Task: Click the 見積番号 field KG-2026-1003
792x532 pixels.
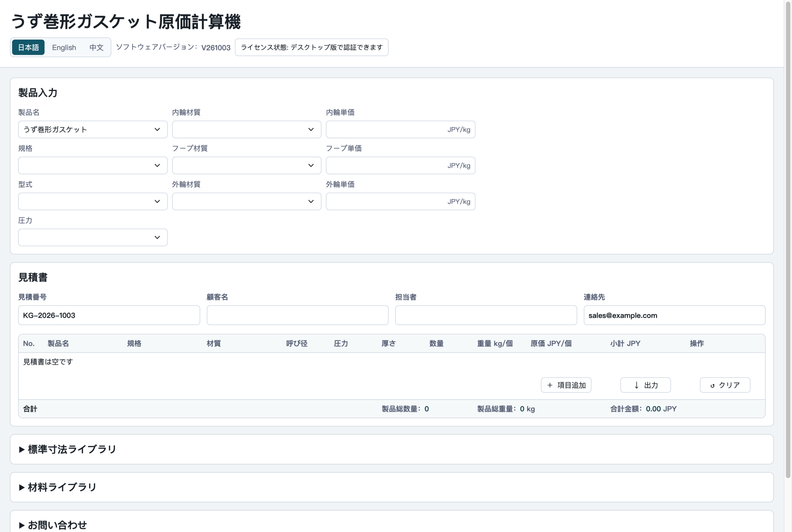Action: click(109, 315)
